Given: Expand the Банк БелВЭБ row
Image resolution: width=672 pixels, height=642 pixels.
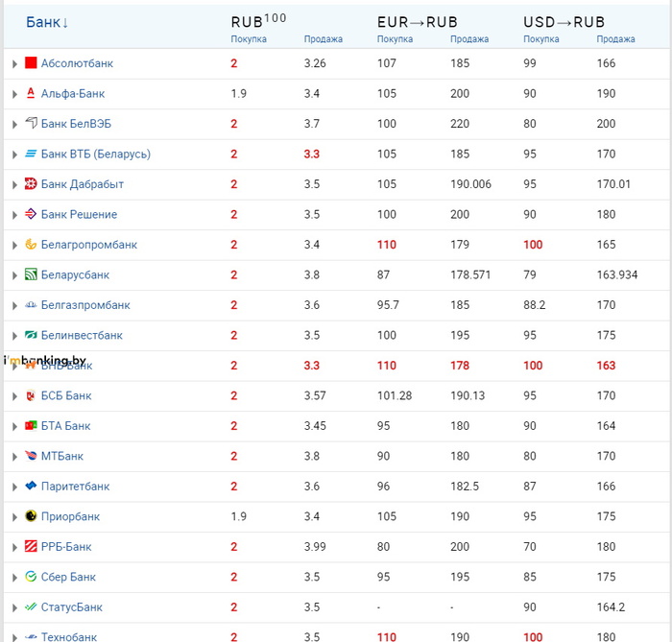Looking at the screenshot, I should [14, 124].
